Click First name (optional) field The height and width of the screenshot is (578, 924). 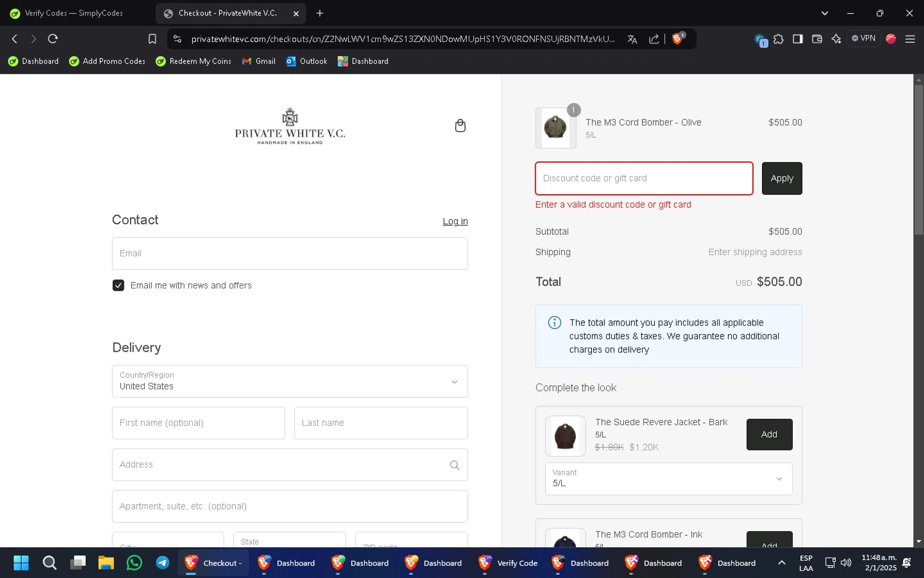(x=198, y=423)
